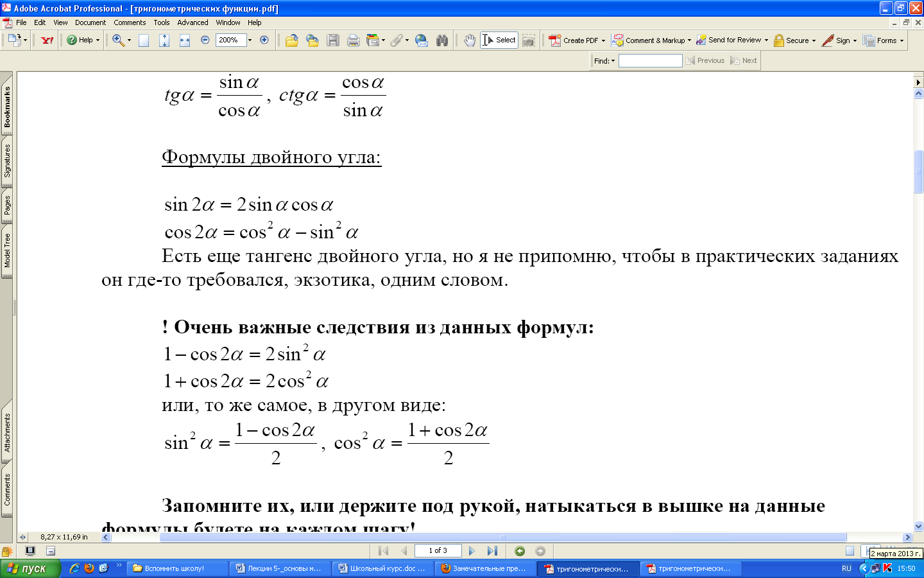Go to previous page arrow
The image size is (924, 578).
click(404, 550)
